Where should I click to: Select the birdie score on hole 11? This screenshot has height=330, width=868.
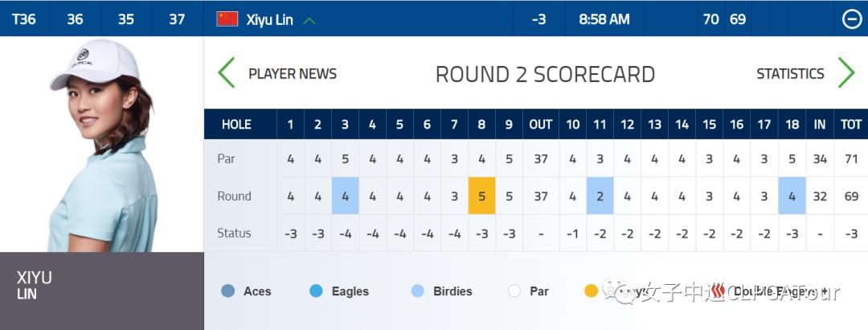[x=600, y=196]
